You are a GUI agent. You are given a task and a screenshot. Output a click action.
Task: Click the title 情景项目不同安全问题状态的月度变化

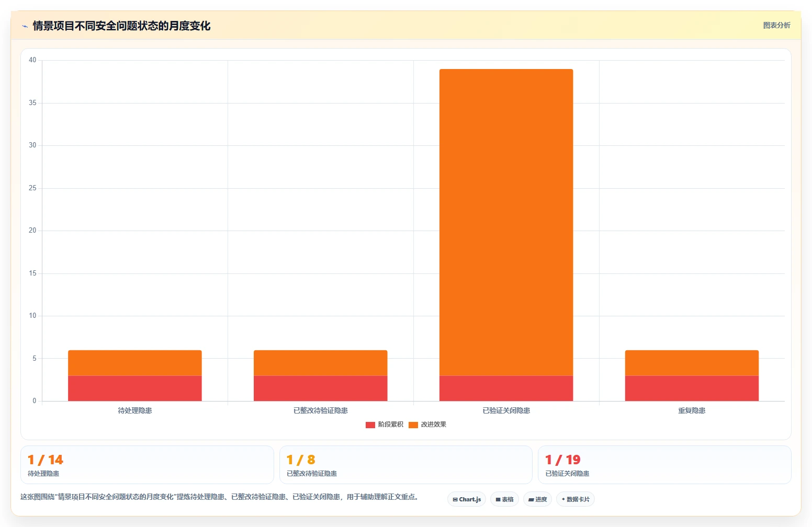121,26
